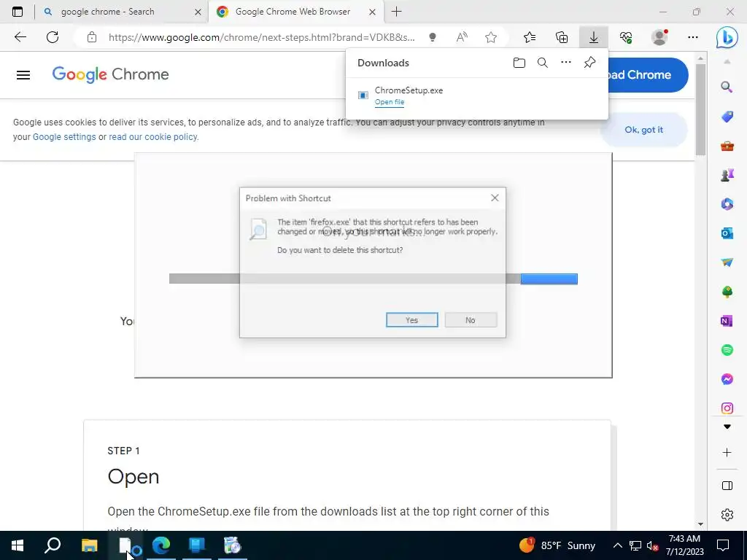Open the sidebar Instagram icon
Image resolution: width=747 pixels, height=560 pixels.
727,408
